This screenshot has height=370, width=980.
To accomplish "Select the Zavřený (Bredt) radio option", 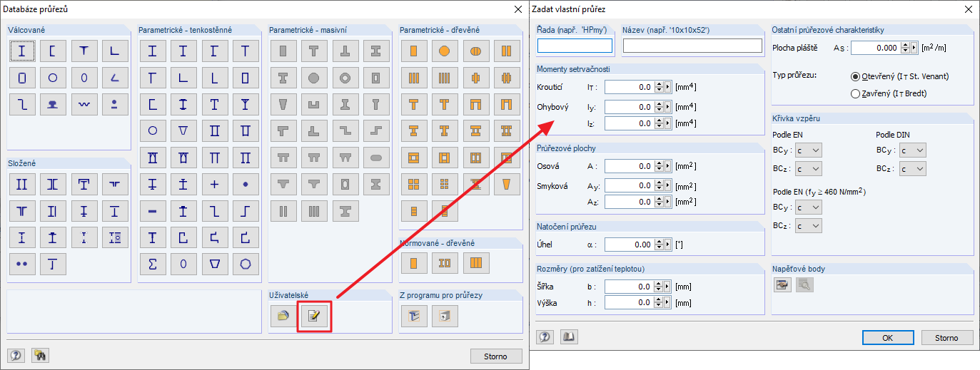I will pos(856,93).
